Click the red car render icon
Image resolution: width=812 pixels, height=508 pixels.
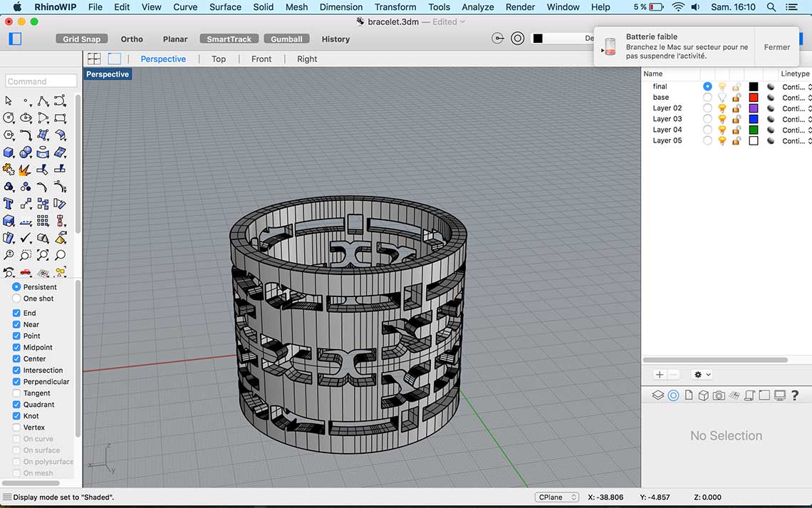(26, 272)
